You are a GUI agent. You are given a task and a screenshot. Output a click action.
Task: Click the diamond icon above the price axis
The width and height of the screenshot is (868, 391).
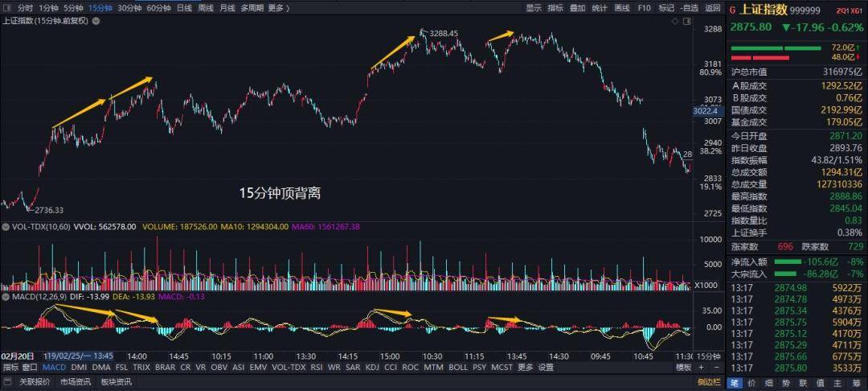point(675,21)
